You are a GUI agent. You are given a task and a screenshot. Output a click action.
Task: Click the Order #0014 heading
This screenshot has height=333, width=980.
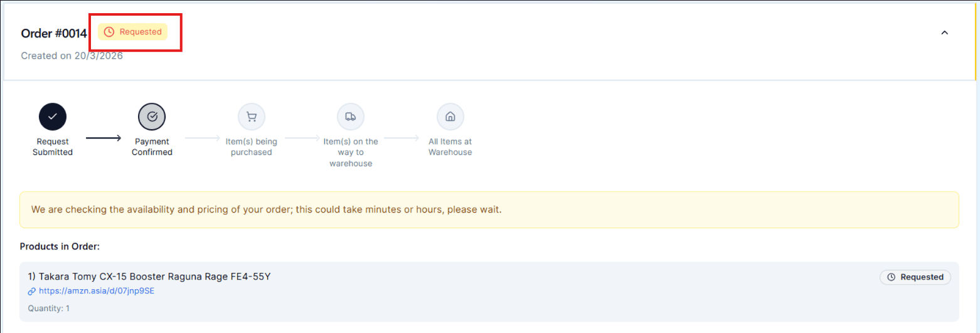(x=53, y=33)
